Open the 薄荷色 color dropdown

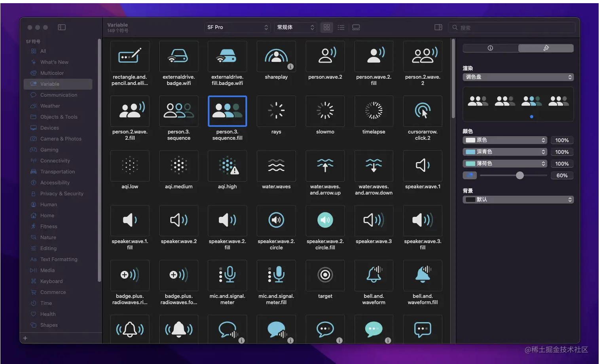[x=505, y=163]
